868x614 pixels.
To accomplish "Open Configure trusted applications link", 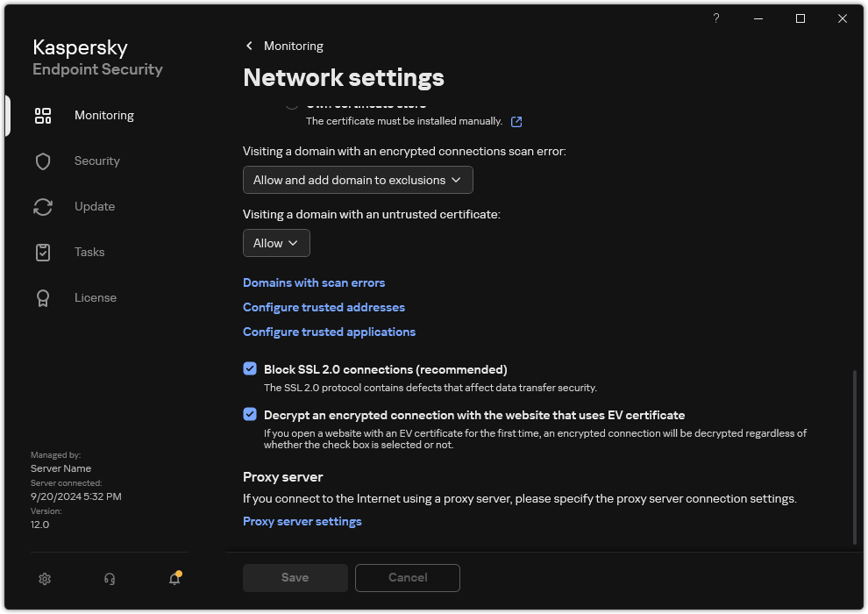I will pyautogui.click(x=329, y=332).
